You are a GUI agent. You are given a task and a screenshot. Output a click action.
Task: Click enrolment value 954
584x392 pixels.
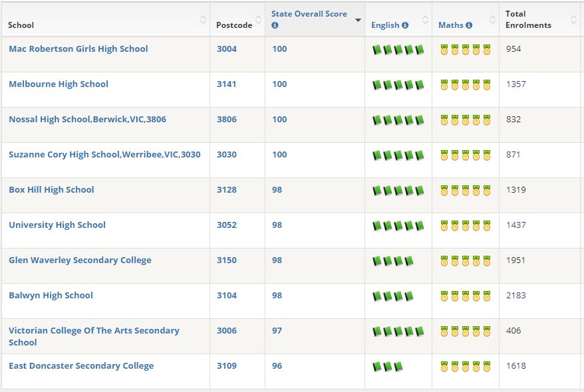(513, 49)
